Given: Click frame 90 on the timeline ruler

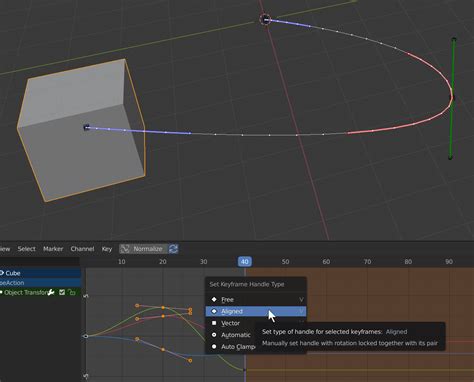Looking at the screenshot, I should coord(449,262).
